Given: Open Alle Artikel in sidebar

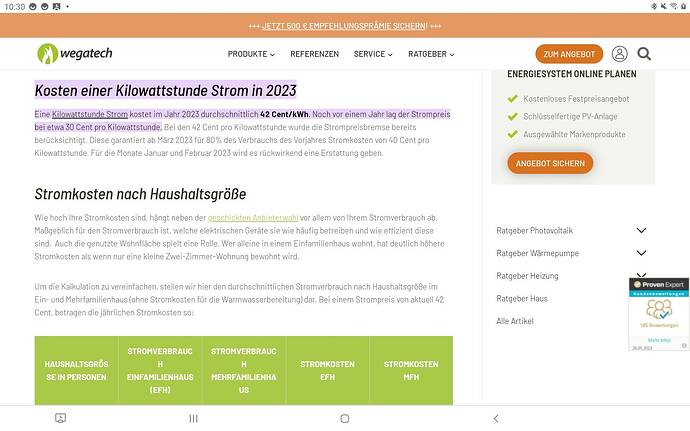Looking at the screenshot, I should click(x=515, y=321).
